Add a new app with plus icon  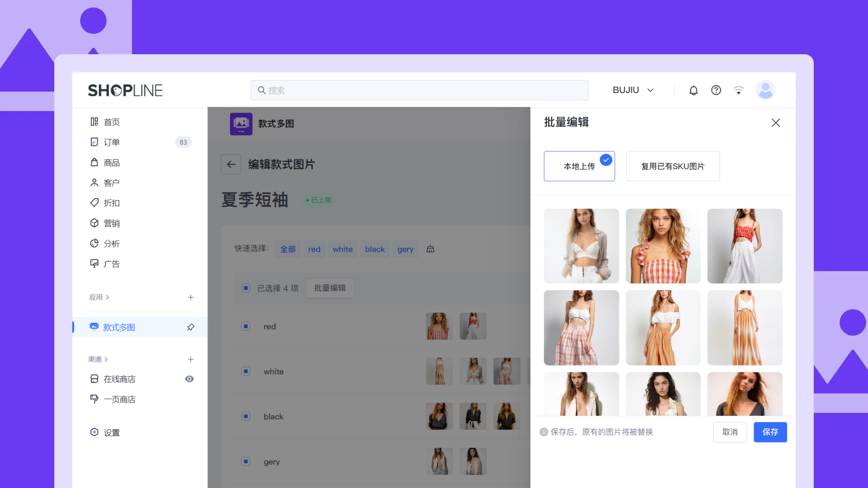coord(191,297)
